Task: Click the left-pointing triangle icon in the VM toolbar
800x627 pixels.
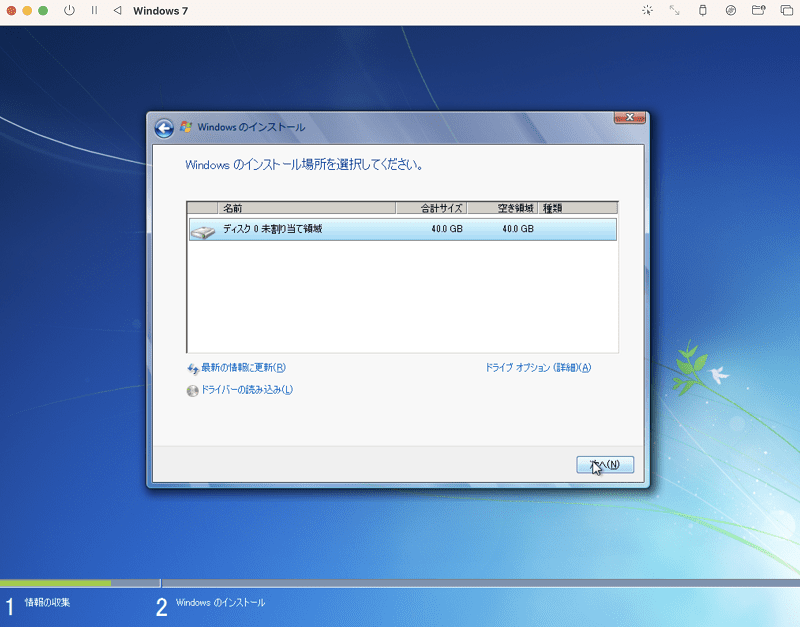Action: tap(117, 11)
